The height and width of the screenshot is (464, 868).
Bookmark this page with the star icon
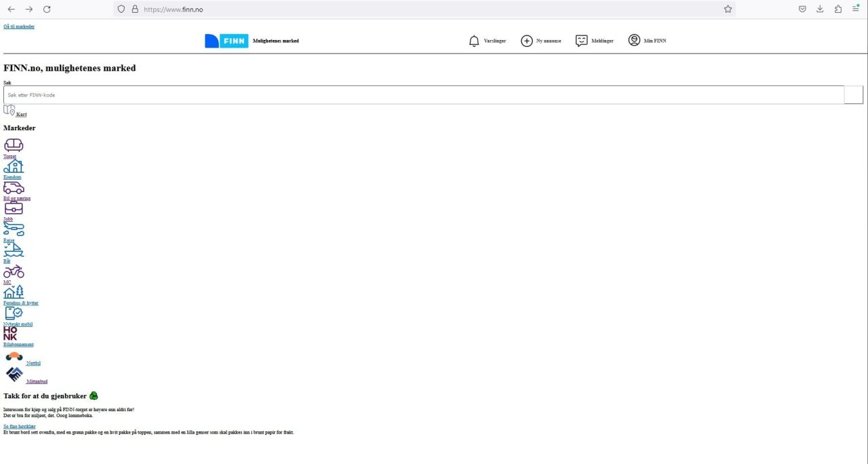pos(728,9)
